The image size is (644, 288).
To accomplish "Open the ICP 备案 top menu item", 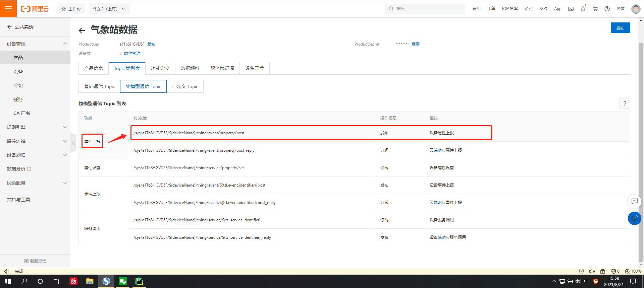I will coord(510,9).
